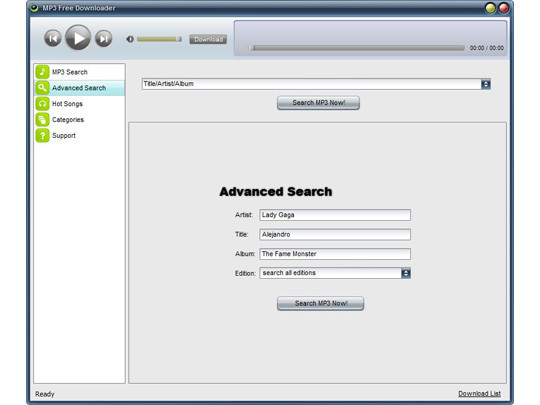Expand the Title/Artist/Album dropdown arrow
The image size is (540, 405).
(x=486, y=84)
